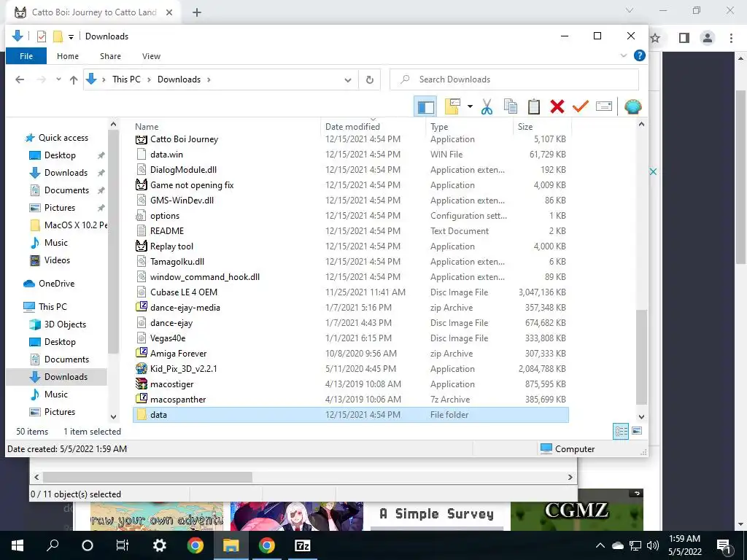Switch to the View ribbon tab
This screenshot has height=560, width=747.
[151, 56]
